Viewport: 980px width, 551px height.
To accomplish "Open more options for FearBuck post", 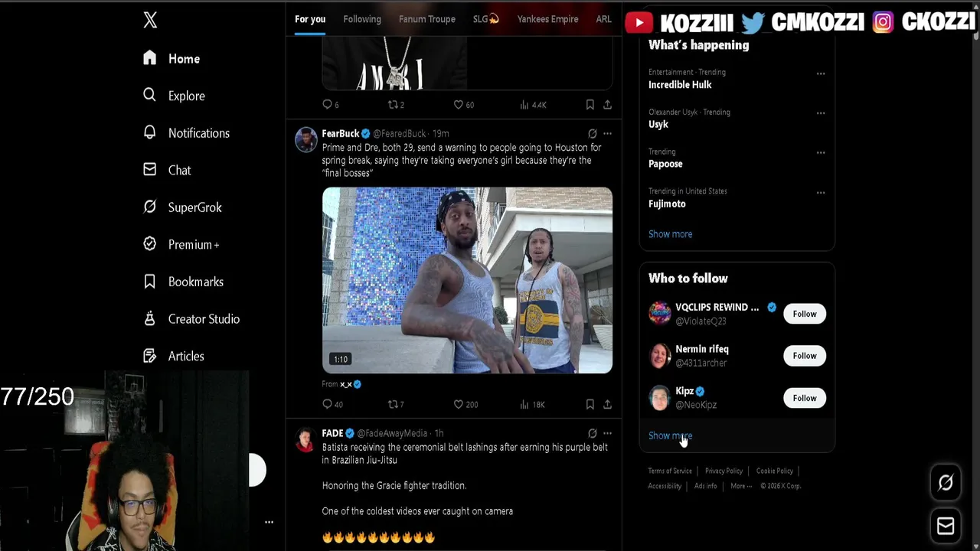I will click(x=607, y=133).
